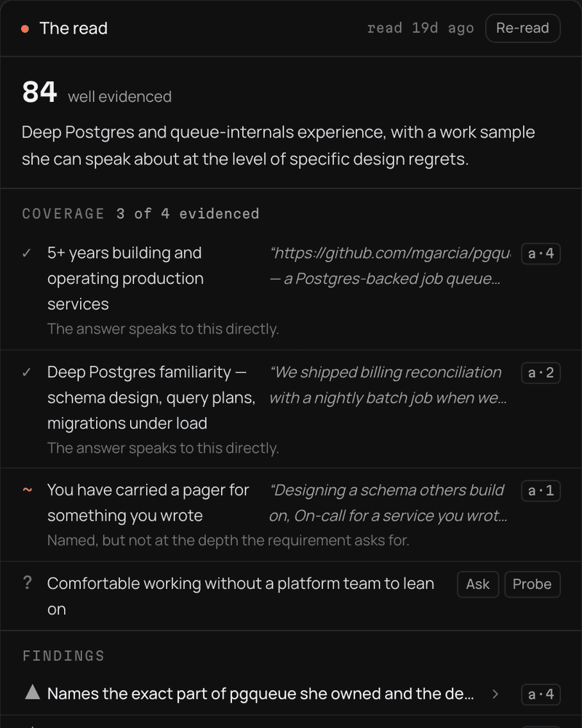Open the github.com/mgarcia/pgqueue quote
Viewport: 582px width, 728px height.
[390, 266]
